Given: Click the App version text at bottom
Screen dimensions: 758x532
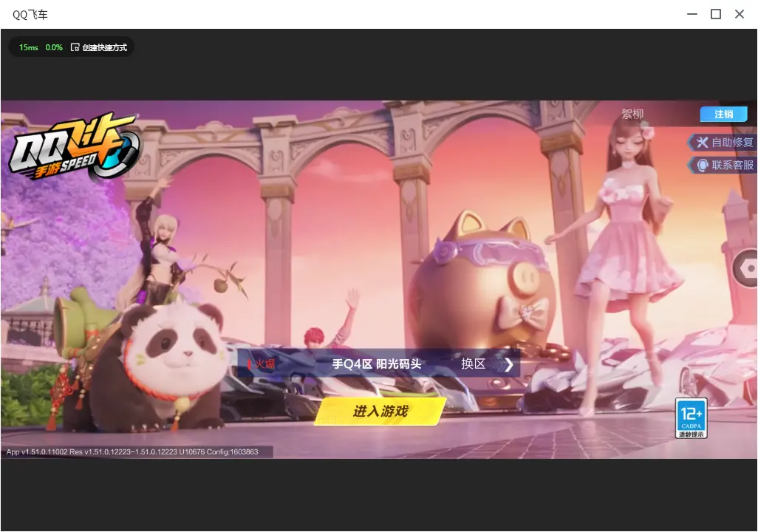Looking at the screenshot, I should pyautogui.click(x=132, y=451).
